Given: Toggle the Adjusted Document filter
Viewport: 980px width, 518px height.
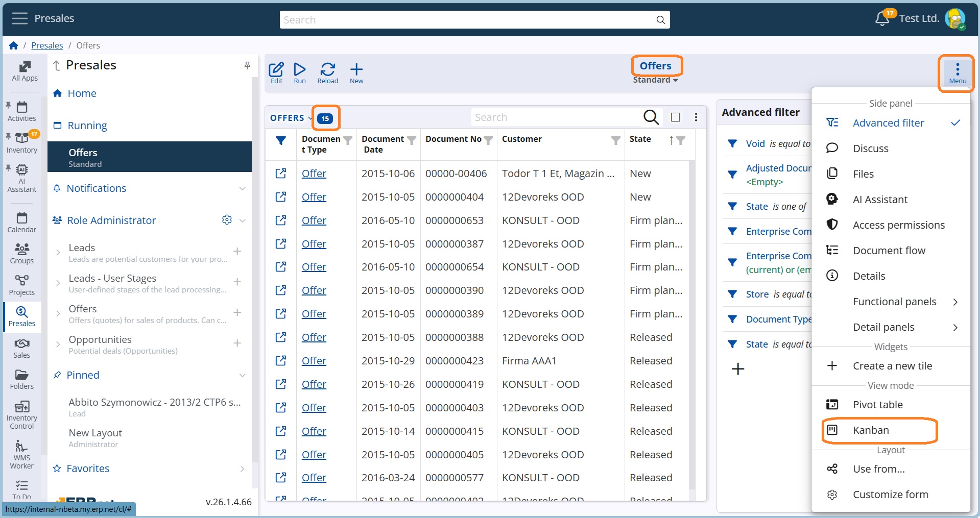Looking at the screenshot, I should [732, 175].
